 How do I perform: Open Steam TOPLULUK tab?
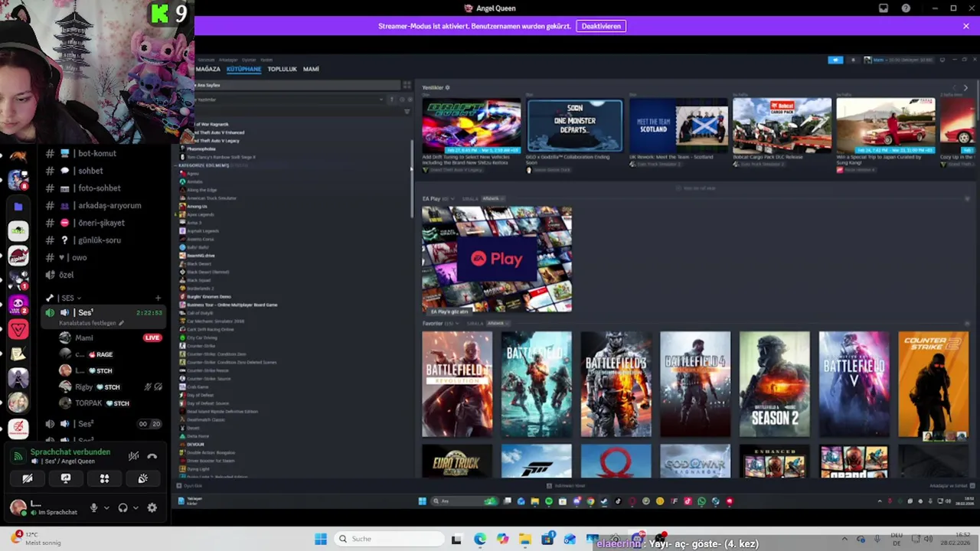(x=282, y=69)
